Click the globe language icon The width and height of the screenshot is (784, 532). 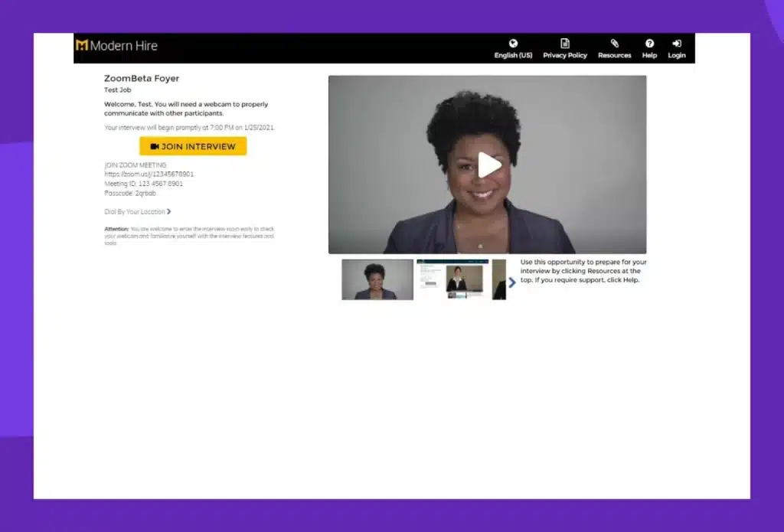[513, 44]
